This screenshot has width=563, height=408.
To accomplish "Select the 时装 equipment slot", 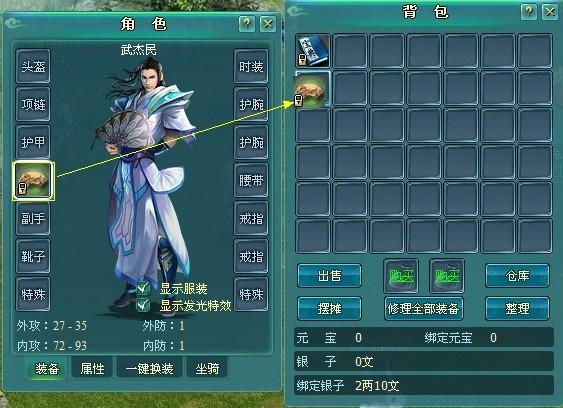I will coord(251,66).
